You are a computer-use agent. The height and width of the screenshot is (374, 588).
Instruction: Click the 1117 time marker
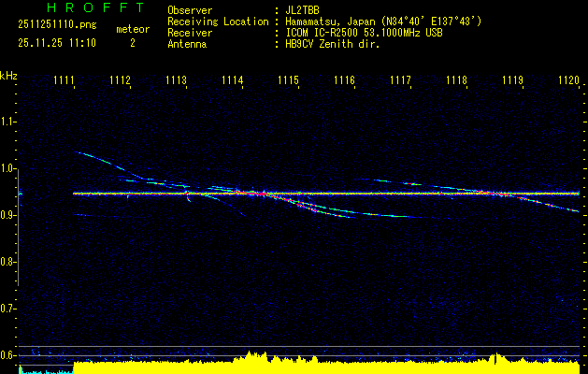[401, 81]
